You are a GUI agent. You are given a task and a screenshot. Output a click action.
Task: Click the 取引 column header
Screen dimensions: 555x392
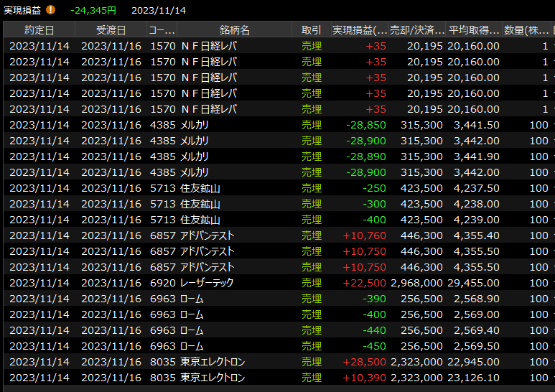pyautogui.click(x=311, y=29)
